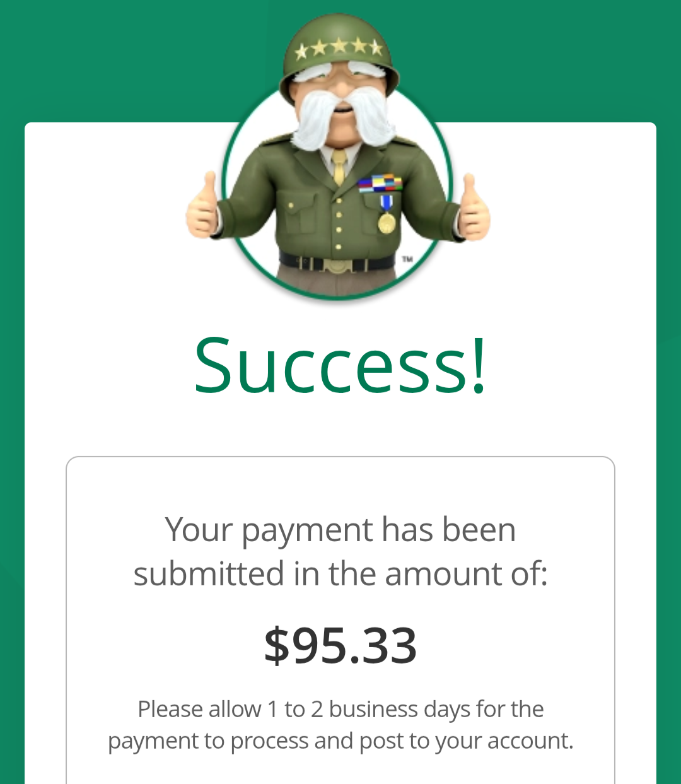
Task: Click the TM trademark symbol
Action: 407,259
